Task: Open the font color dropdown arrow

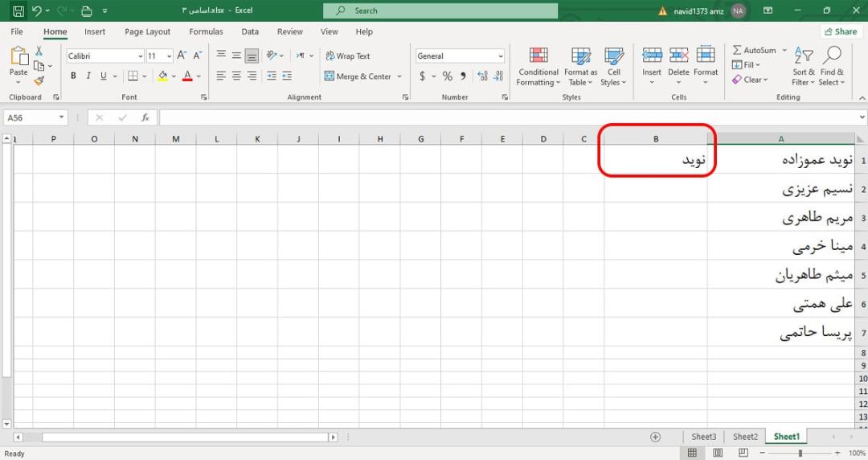Action: pyautogui.click(x=199, y=76)
